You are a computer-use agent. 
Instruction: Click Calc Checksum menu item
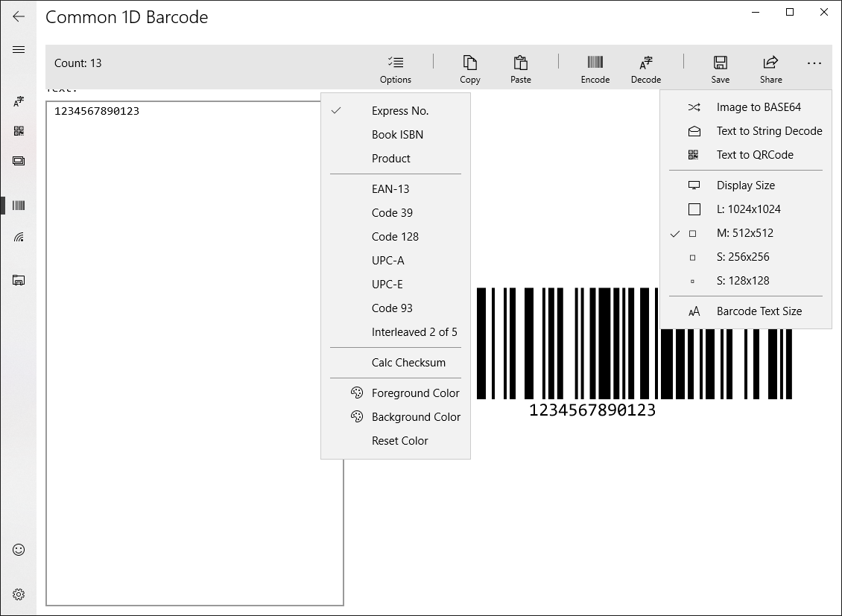click(396, 363)
